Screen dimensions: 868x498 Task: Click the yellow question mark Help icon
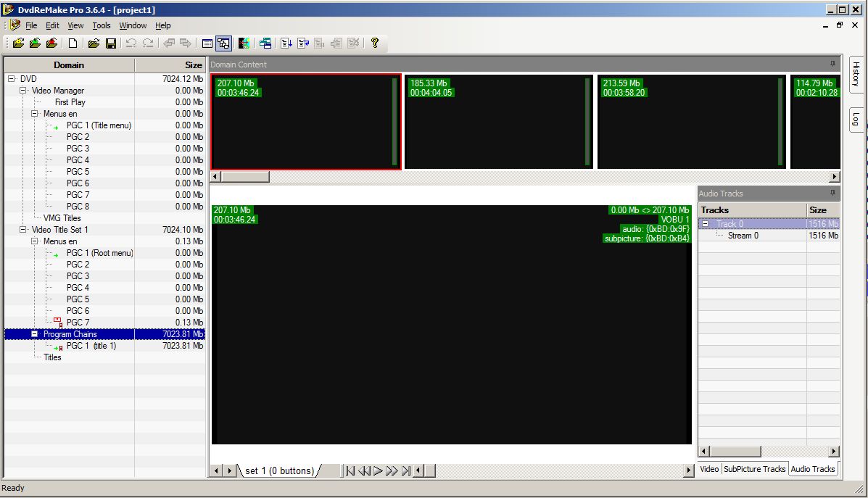pos(374,43)
